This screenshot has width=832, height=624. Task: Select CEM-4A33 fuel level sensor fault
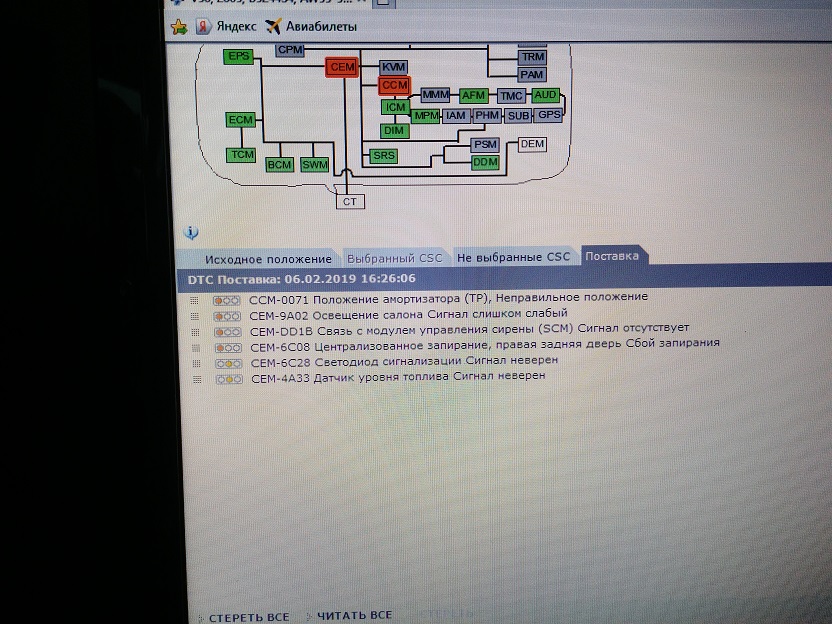click(397, 378)
